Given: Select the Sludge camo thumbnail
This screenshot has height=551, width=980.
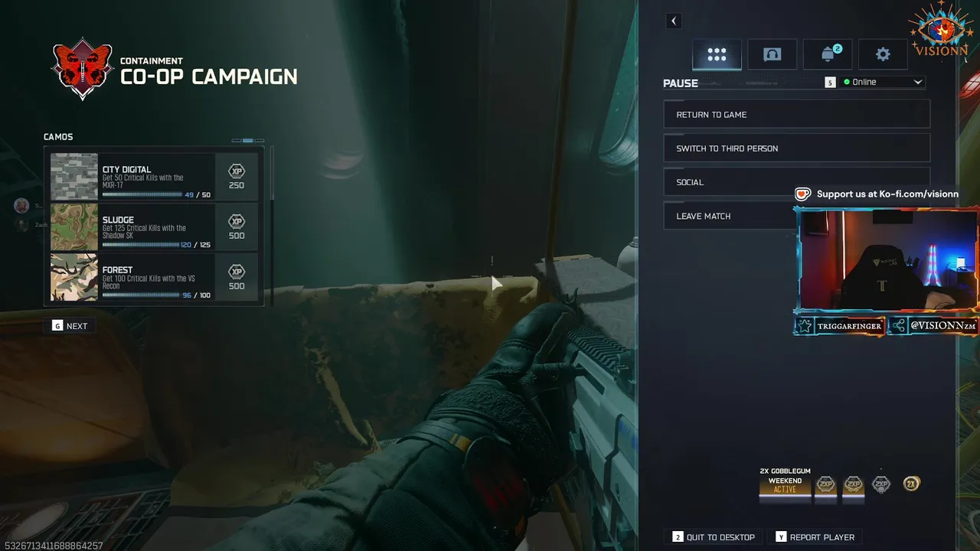Looking at the screenshot, I should pyautogui.click(x=74, y=227).
